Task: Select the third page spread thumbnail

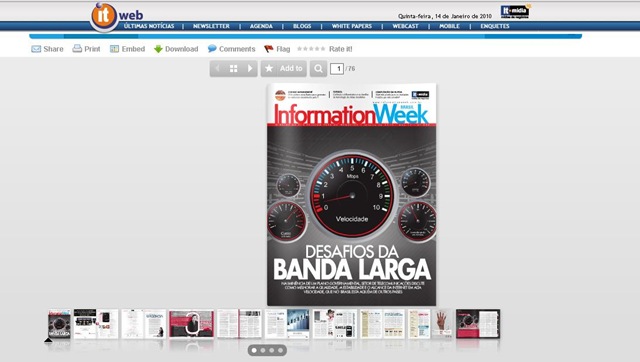Action: tap(144, 324)
